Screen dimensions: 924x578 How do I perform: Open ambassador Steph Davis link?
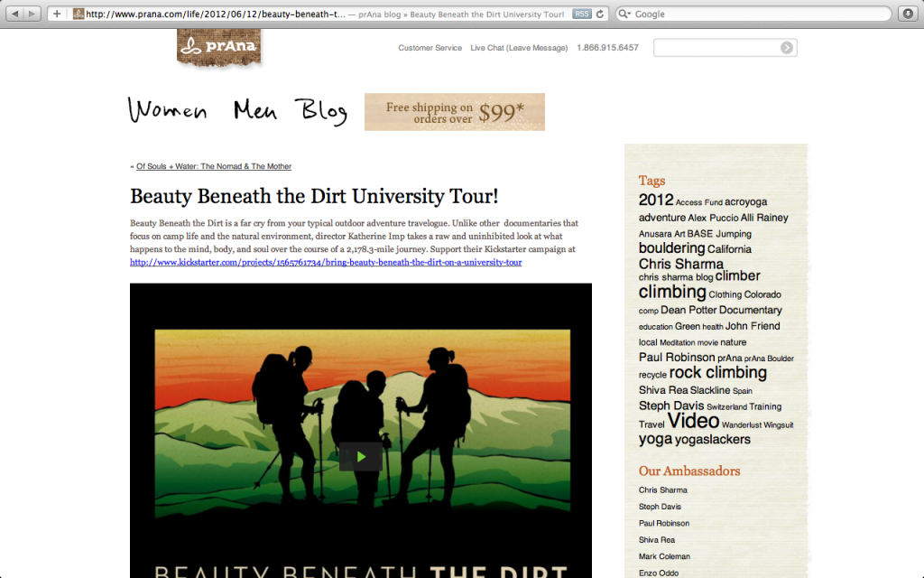660,507
